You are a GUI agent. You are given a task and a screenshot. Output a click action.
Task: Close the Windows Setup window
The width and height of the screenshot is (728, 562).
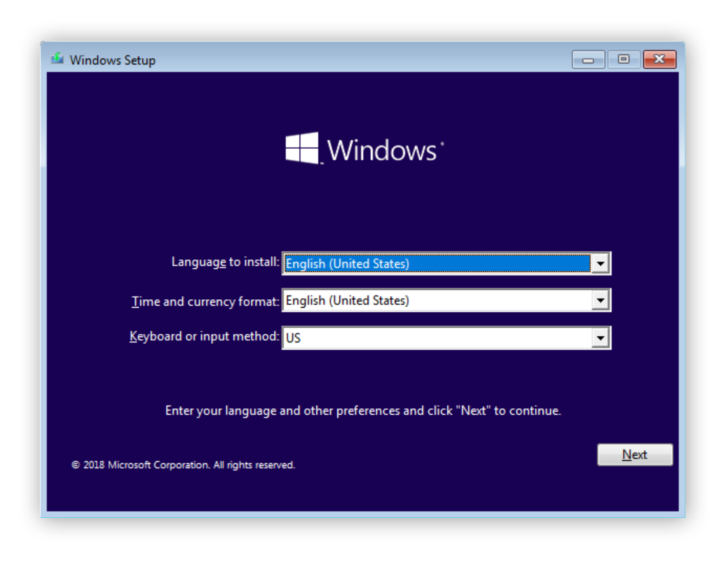click(658, 61)
